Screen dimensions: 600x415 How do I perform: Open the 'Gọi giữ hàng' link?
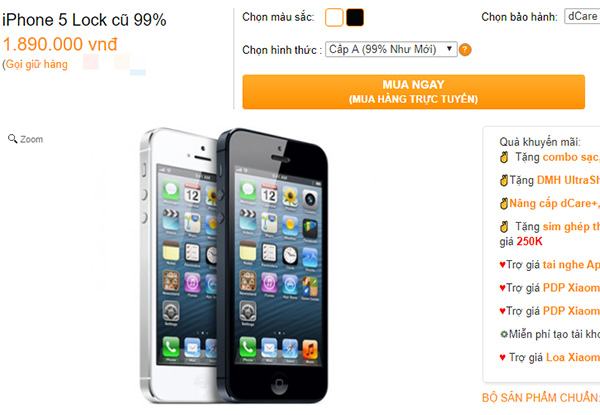(x=37, y=64)
